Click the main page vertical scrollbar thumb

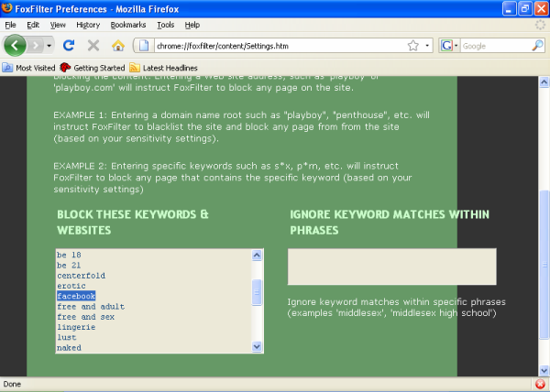pyautogui.click(x=544, y=265)
